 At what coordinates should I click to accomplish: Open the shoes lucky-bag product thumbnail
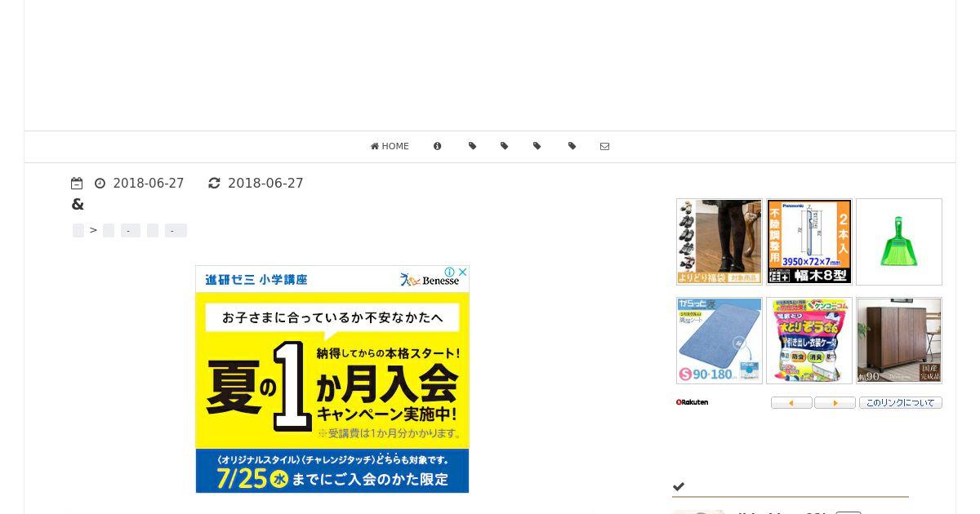tap(719, 241)
